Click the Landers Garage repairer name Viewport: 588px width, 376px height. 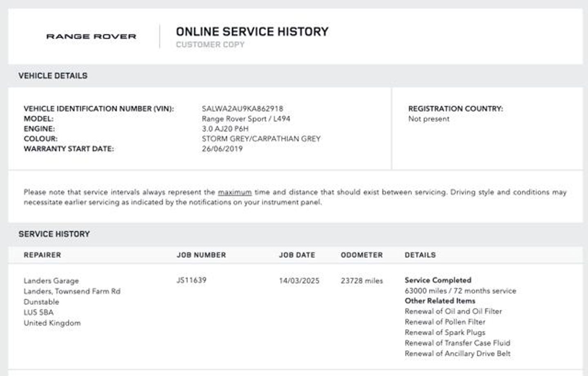point(51,281)
